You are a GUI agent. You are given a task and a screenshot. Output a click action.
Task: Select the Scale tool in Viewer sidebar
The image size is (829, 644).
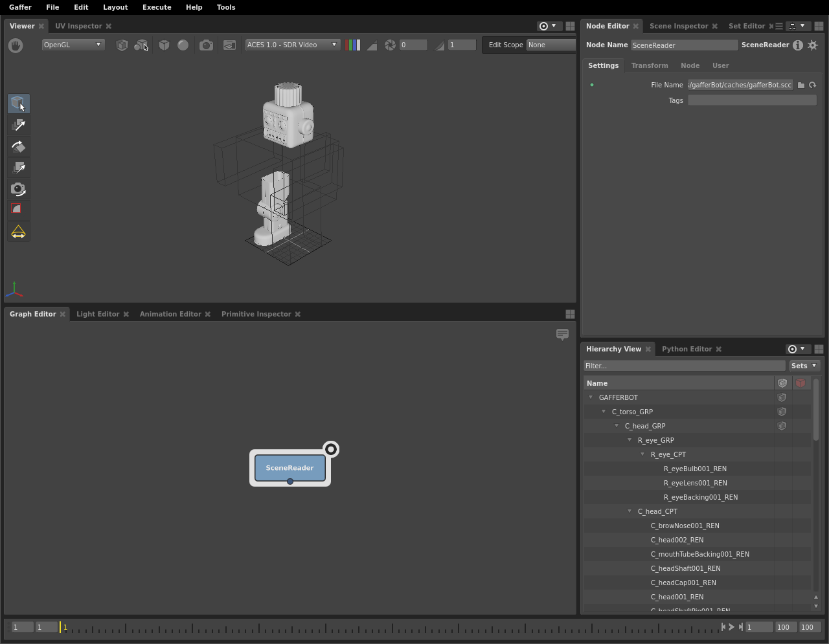(x=19, y=168)
